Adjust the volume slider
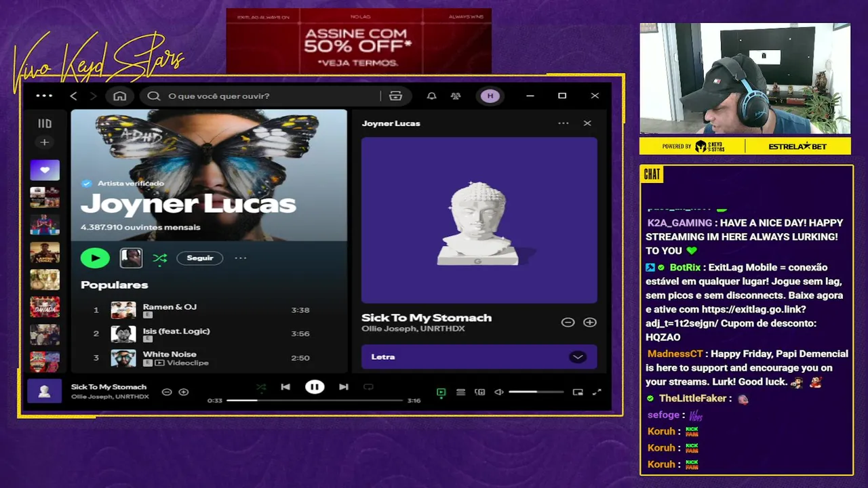This screenshot has width=868, height=488. point(536,392)
